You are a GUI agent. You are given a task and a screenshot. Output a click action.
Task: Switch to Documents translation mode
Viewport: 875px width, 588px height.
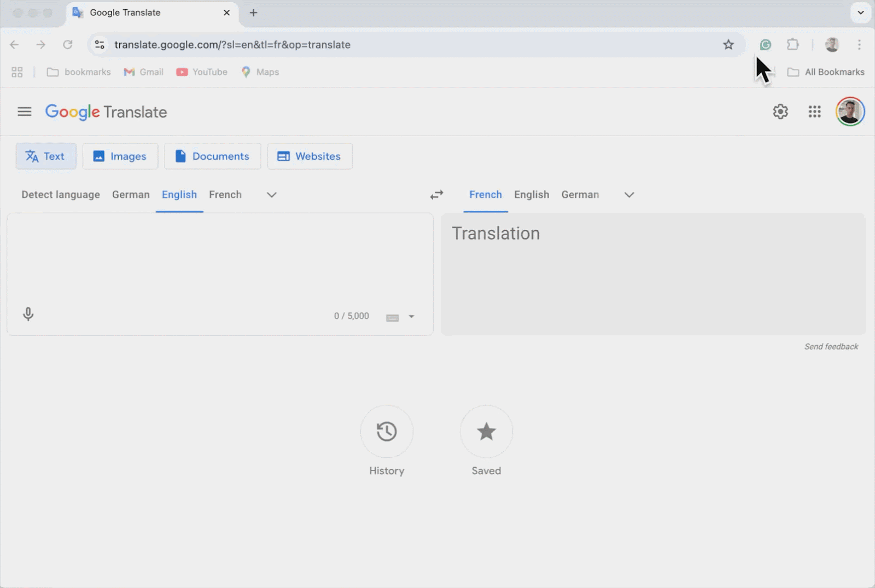pos(212,156)
